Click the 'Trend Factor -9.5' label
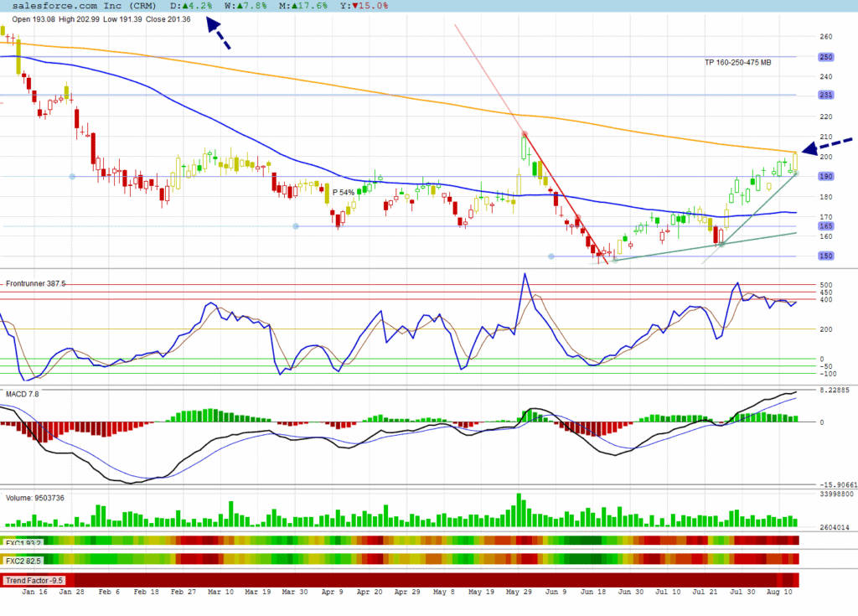Screen dimensions: 858x616 (x=34, y=581)
